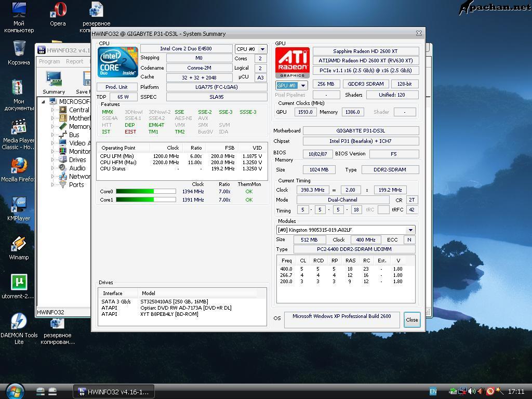Screen dimensions: 532x399
Task: Click the volume speaker tray icon
Action: [471, 392]
